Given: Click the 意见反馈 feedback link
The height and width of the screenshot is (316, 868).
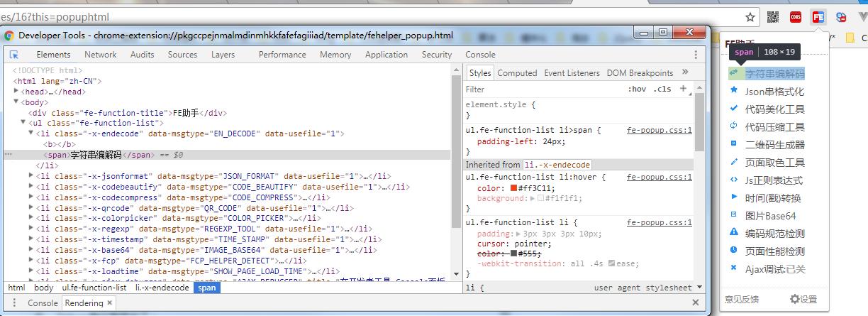Looking at the screenshot, I should (741, 300).
